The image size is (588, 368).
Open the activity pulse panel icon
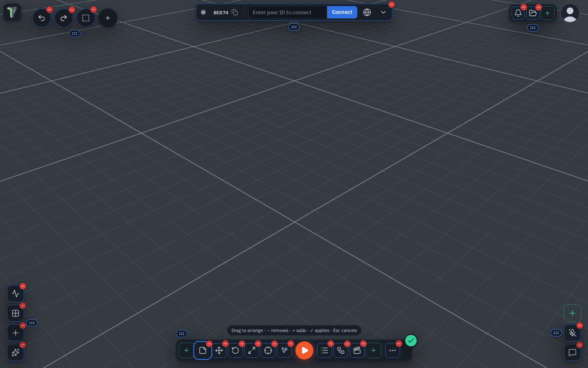tap(16, 294)
